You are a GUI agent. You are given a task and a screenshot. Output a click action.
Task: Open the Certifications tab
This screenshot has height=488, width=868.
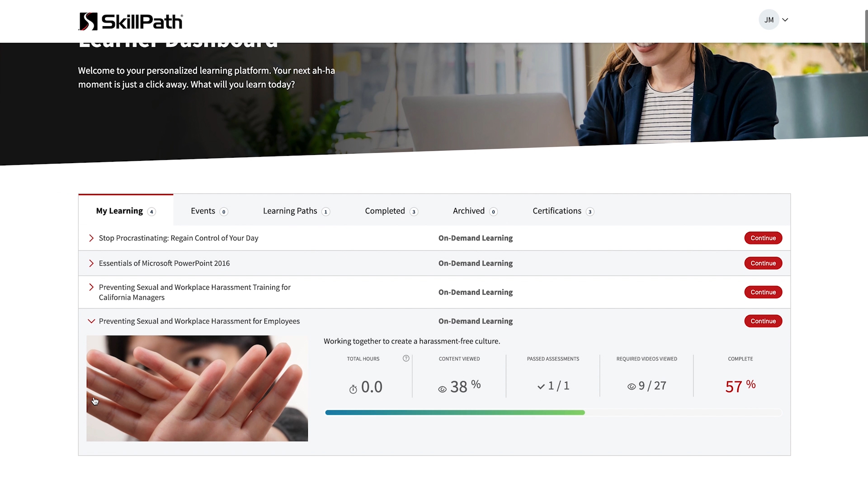pos(557,211)
